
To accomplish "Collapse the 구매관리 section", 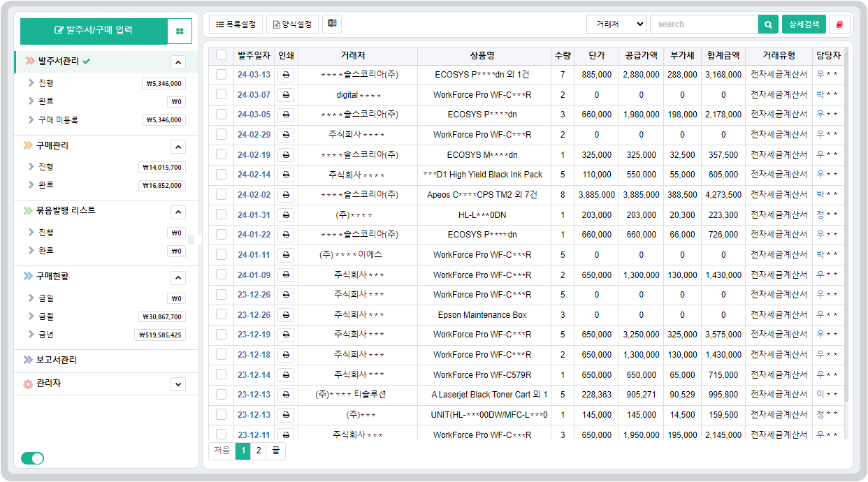I will pos(178,147).
